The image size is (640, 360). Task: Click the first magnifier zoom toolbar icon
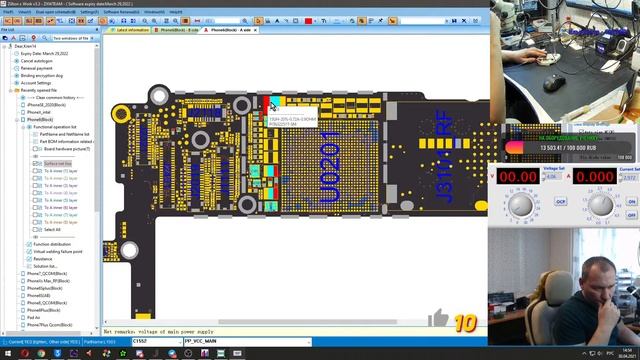tap(145, 21)
